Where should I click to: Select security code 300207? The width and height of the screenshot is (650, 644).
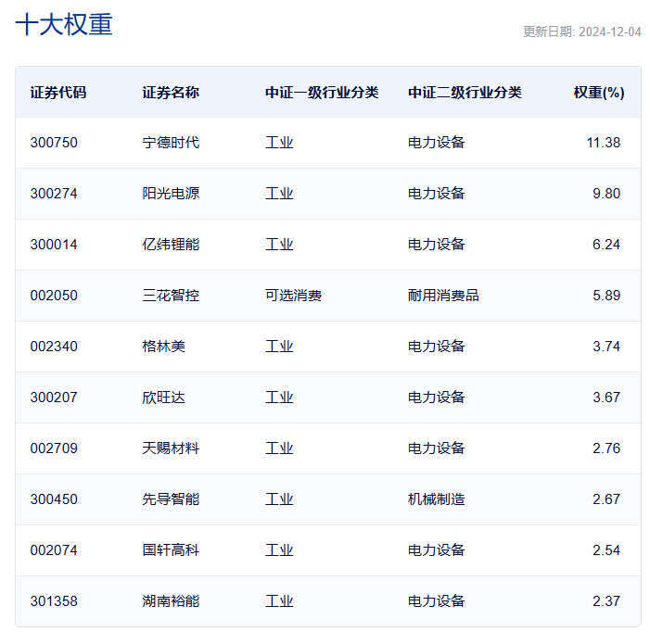pos(54,398)
